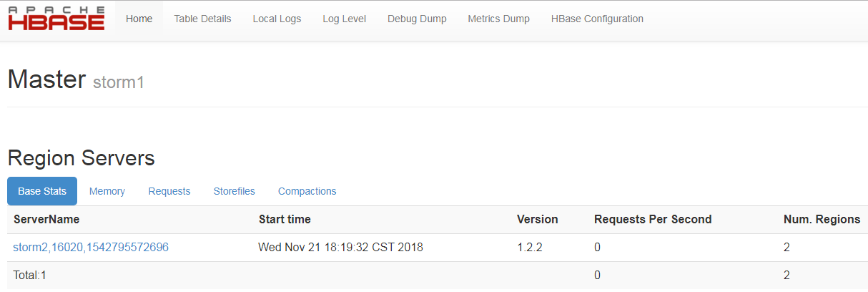Open the Compactions tab
Screen dimensions: 868x292
[307, 191]
